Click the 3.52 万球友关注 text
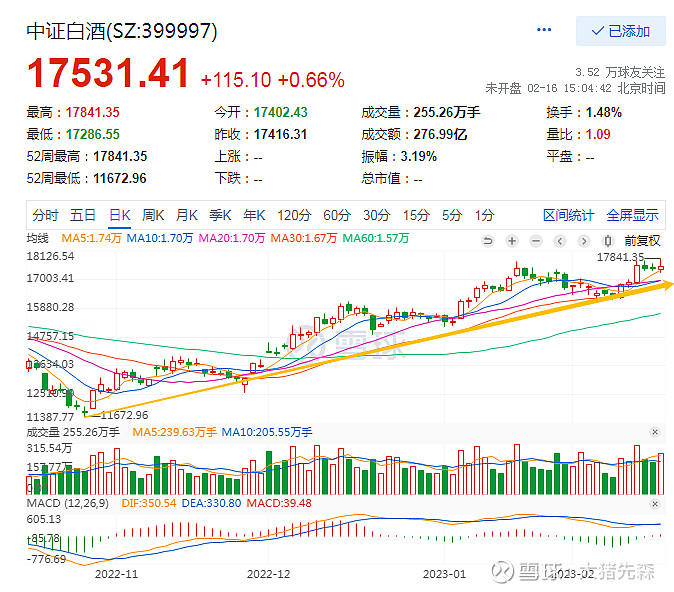This screenshot has height=592, width=674. click(x=620, y=72)
